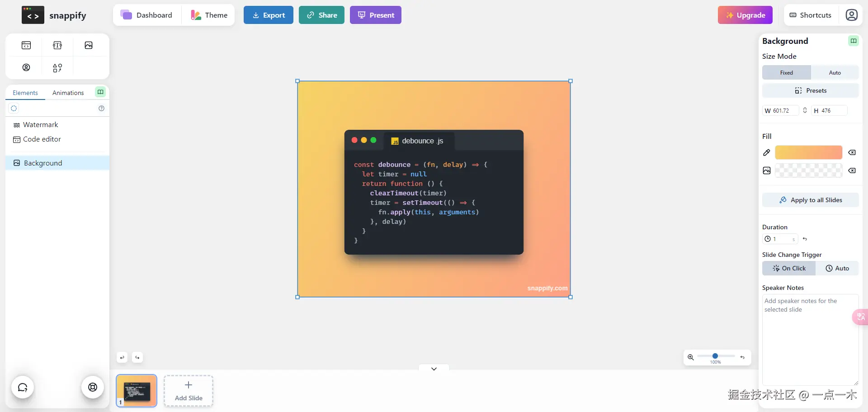This screenshot has width=868, height=412.
Task: Add a code editor element icon
Action: click(x=26, y=45)
